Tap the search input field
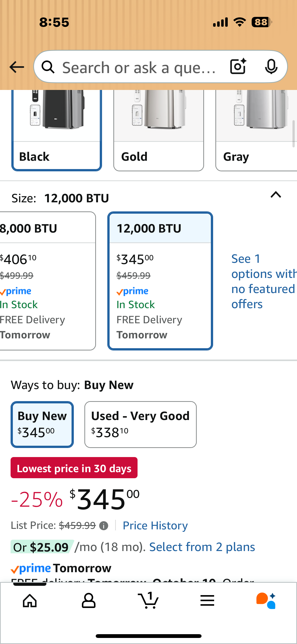This screenshot has height=644, width=297. click(139, 68)
